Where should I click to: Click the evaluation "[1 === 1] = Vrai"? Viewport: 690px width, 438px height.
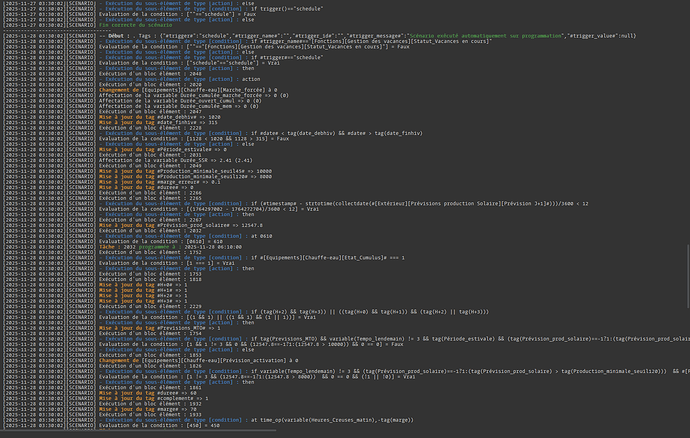point(167,263)
